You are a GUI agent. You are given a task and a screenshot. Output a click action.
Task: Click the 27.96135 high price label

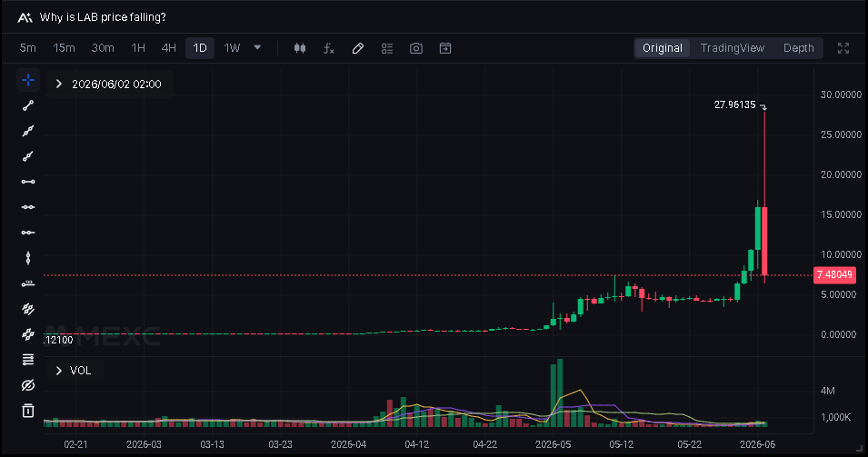pyautogui.click(x=734, y=104)
